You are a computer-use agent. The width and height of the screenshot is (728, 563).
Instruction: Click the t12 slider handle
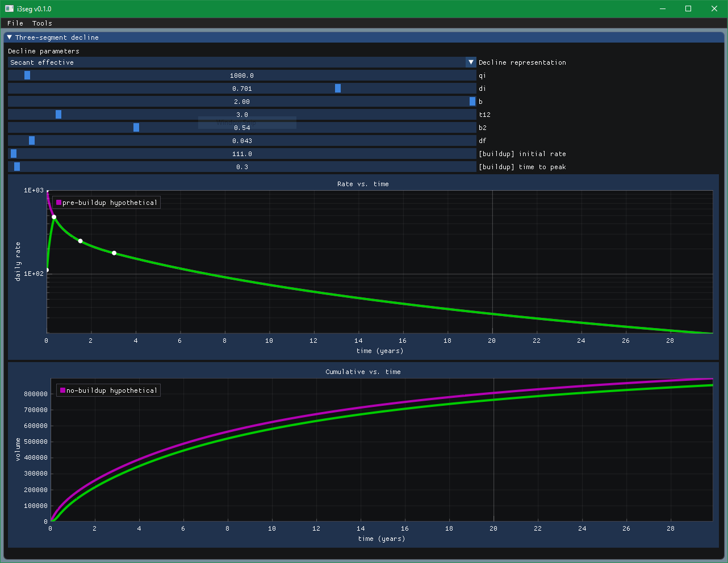(x=58, y=115)
